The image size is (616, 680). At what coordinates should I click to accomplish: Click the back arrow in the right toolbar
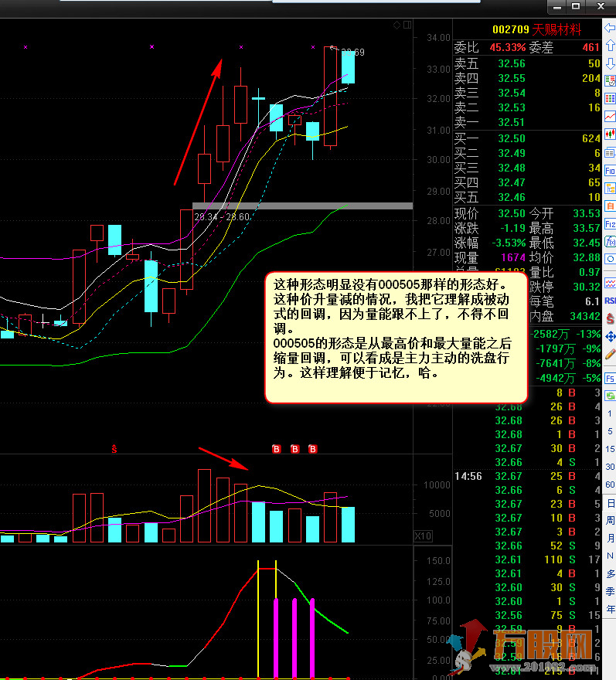click(x=610, y=28)
